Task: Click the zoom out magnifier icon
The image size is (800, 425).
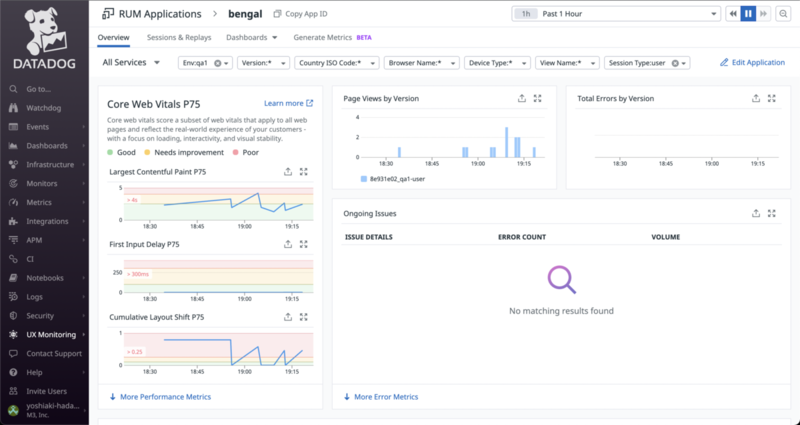Action: [783, 14]
